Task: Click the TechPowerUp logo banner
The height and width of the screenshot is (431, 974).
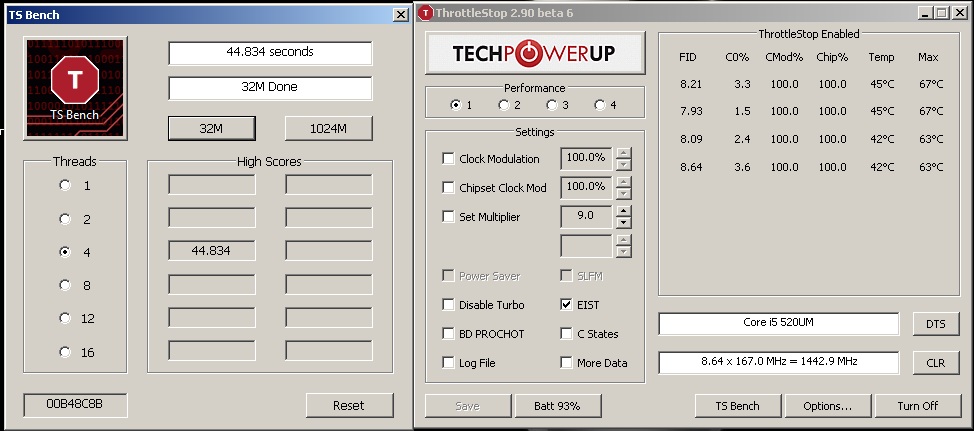Action: 535,53
